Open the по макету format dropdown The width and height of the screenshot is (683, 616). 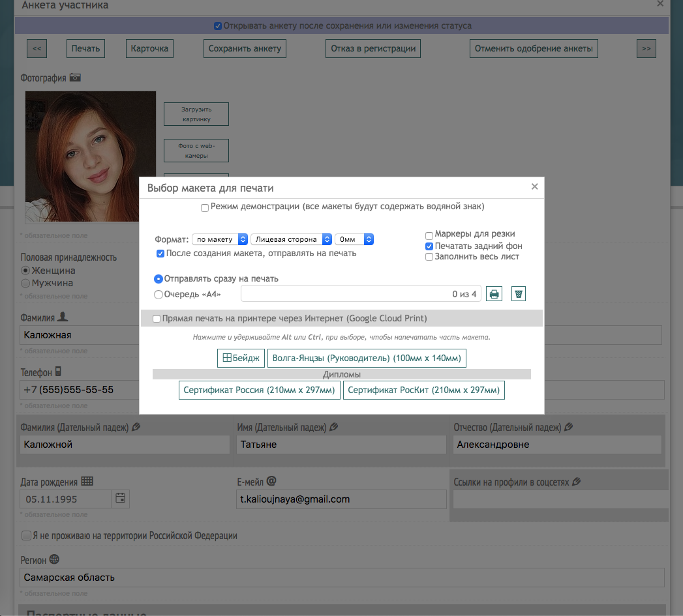(219, 239)
